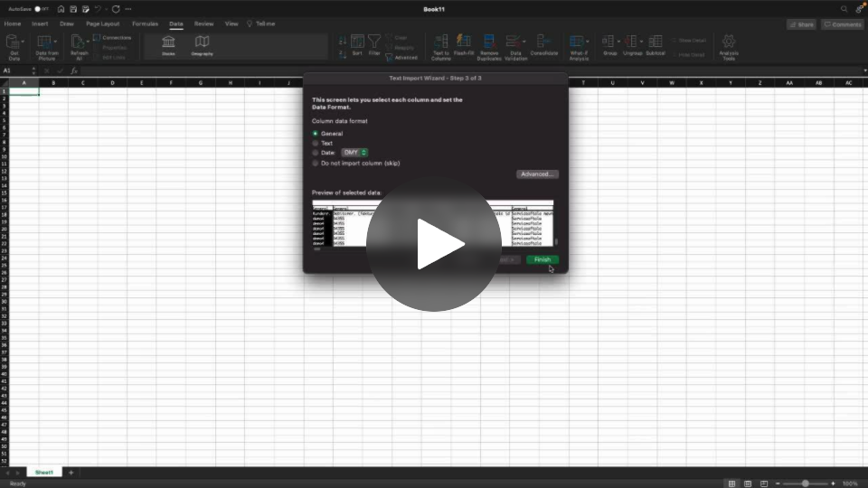
Task: Click the Remove Duplicates icon
Action: pyautogui.click(x=488, y=42)
